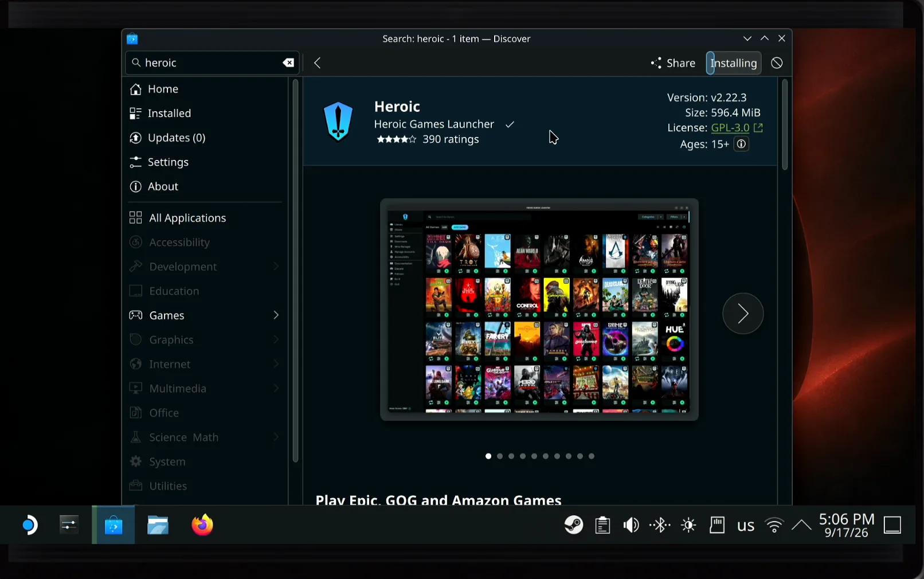Open the brightness tray icon
This screenshot has height=579, width=924.
tap(688, 525)
